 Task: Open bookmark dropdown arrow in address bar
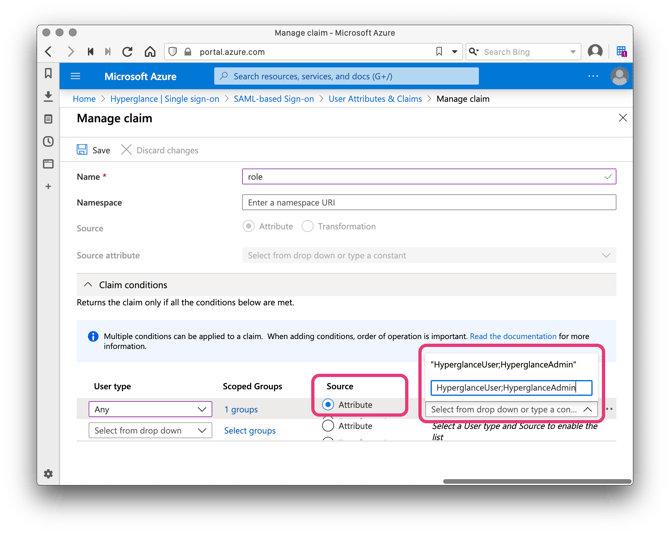coord(455,52)
